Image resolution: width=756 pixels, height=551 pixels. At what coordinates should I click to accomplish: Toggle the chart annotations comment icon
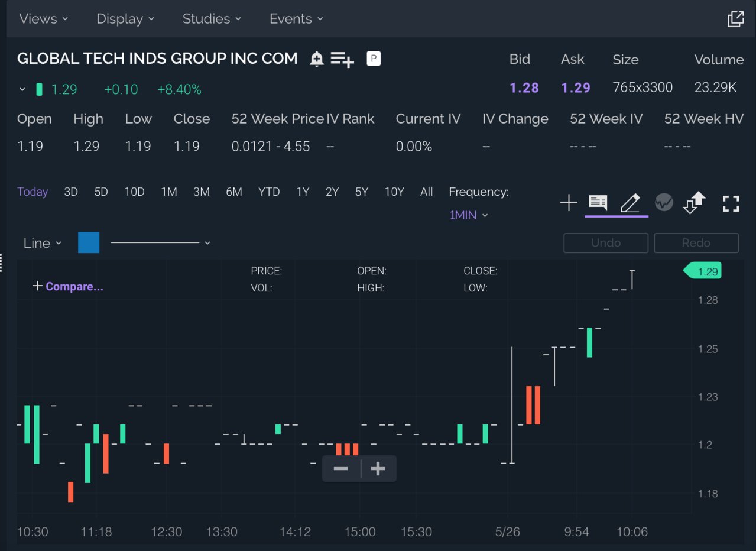[598, 203]
